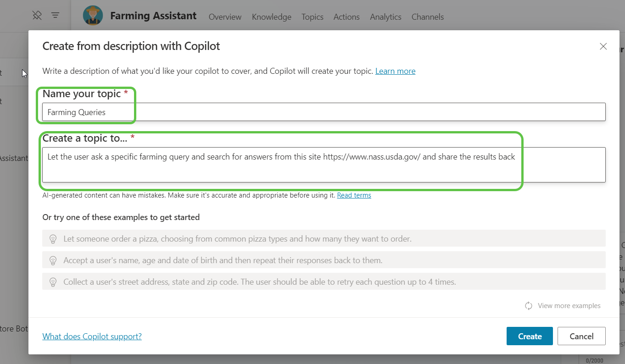Viewport: 625px width, 364px height.
Task: Open What does Copilot support link
Action: 92,336
